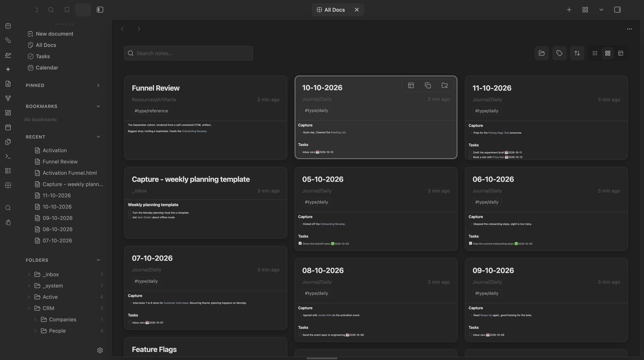Screen dimensions: 644x360
Task: Click the Search notes field
Action: pyautogui.click(x=189, y=53)
